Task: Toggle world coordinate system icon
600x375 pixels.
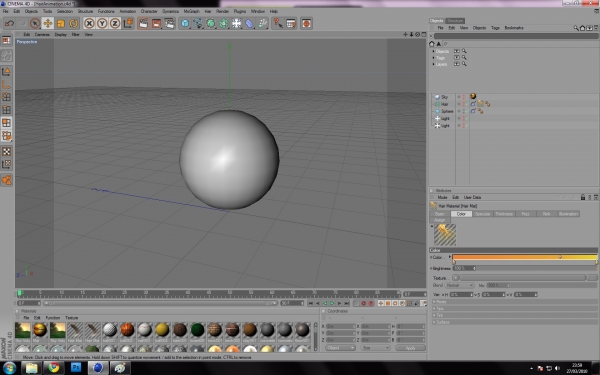Action: coord(128,23)
